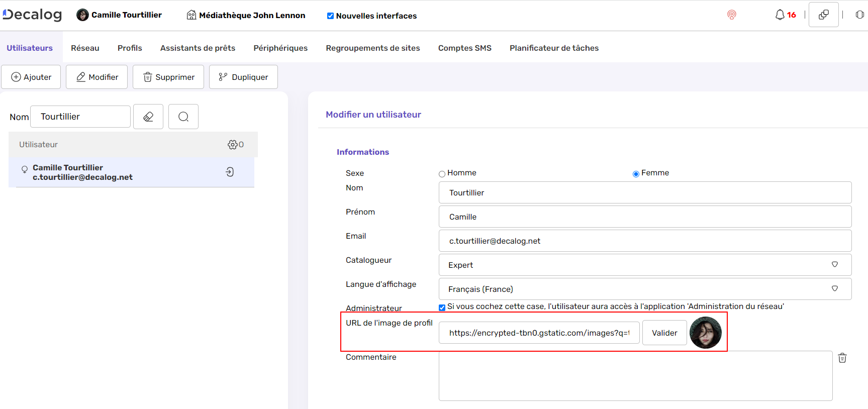The height and width of the screenshot is (409, 868).
Task: Expand the Catalogueur dropdown
Action: coord(645,265)
